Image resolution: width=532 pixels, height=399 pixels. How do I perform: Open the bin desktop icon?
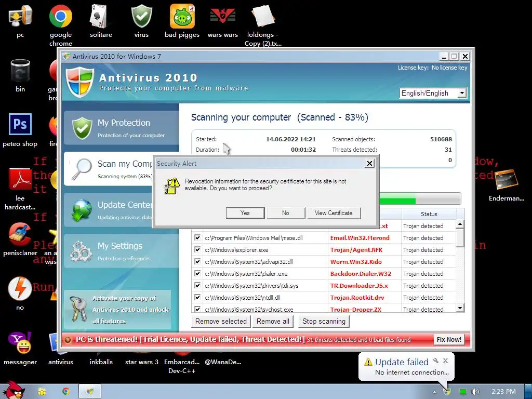(20, 71)
